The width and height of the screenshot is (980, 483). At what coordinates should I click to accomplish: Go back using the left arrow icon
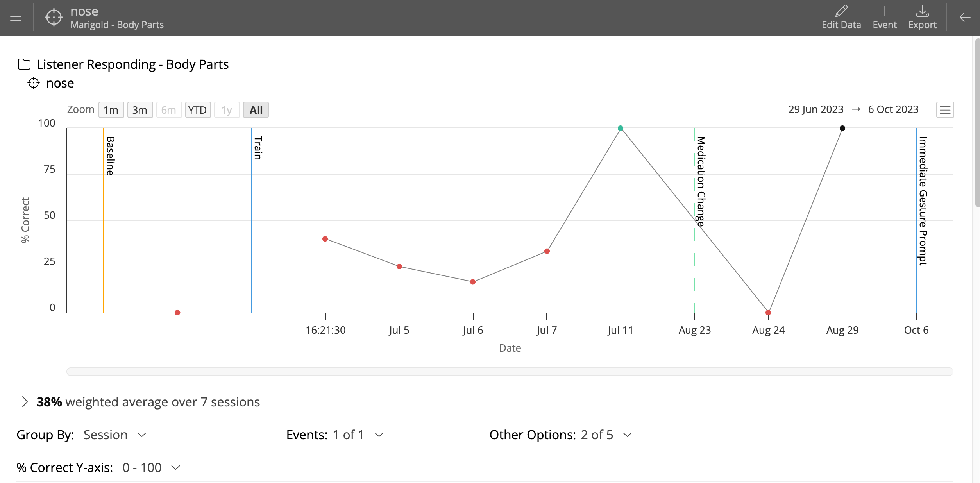pos(965,17)
